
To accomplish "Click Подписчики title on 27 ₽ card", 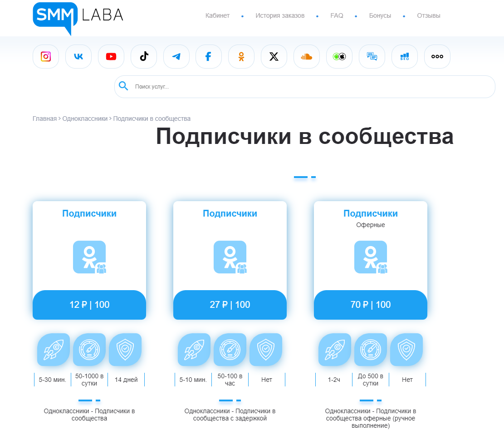I will click(x=230, y=213).
